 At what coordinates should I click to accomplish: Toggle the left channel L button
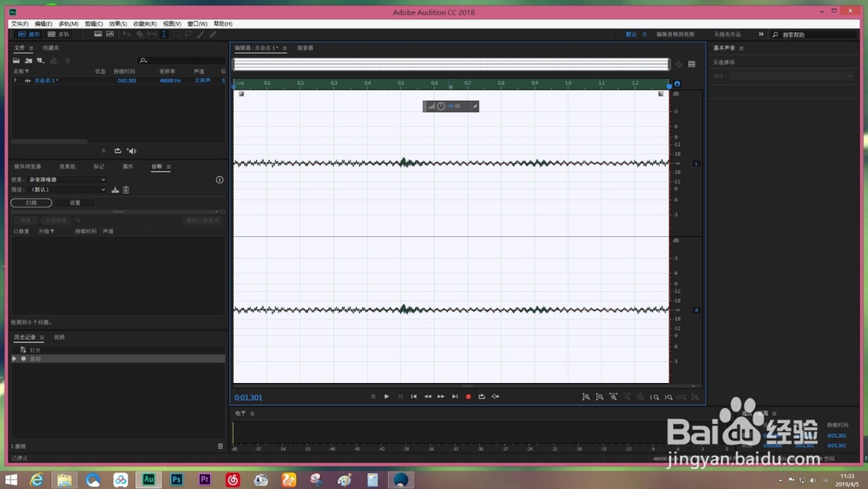pyautogui.click(x=696, y=163)
